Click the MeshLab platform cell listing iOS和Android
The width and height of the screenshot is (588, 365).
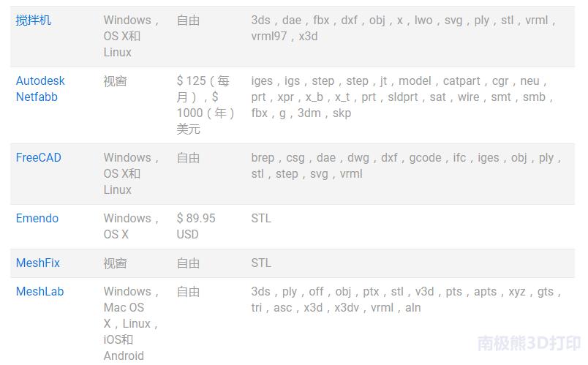pyautogui.click(x=132, y=323)
